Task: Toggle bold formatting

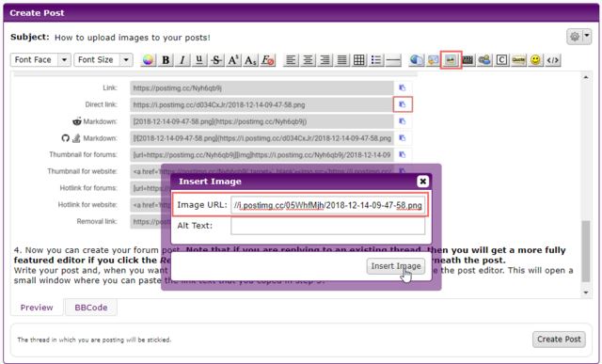Action: (166, 60)
